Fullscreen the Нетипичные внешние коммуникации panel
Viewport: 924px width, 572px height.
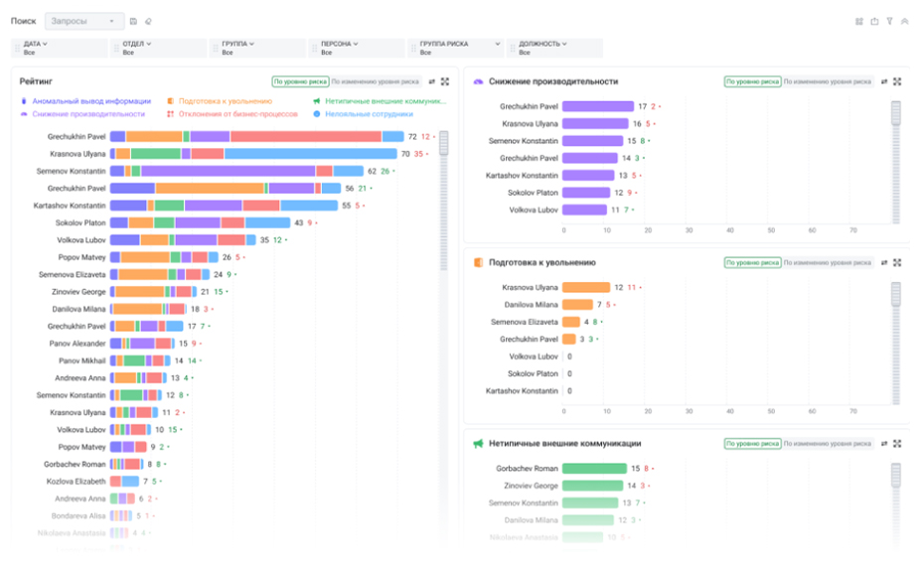[897, 444]
